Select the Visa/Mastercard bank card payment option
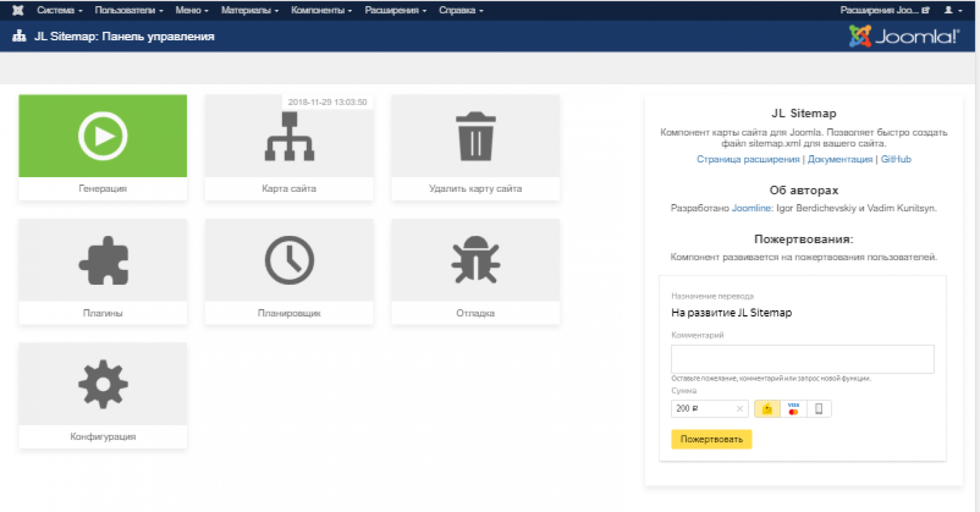This screenshot has width=980, height=512. pyautogui.click(x=794, y=409)
